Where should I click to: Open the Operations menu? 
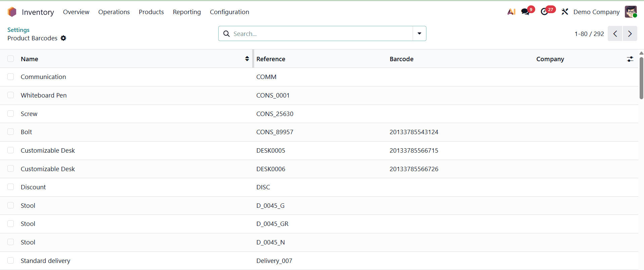114,12
